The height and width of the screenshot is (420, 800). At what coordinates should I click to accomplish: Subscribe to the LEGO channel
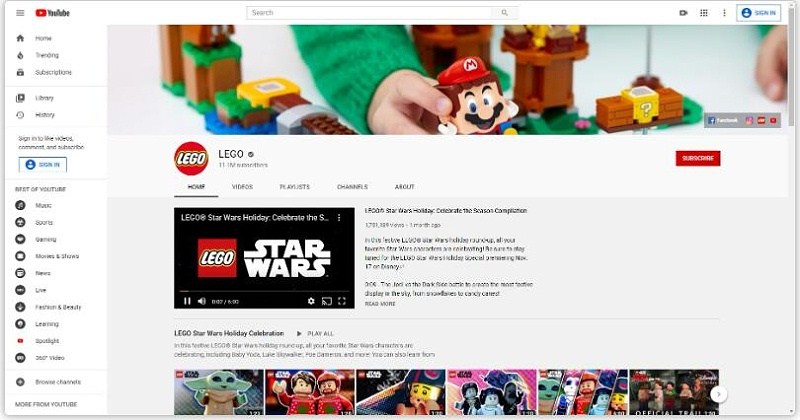click(x=697, y=158)
